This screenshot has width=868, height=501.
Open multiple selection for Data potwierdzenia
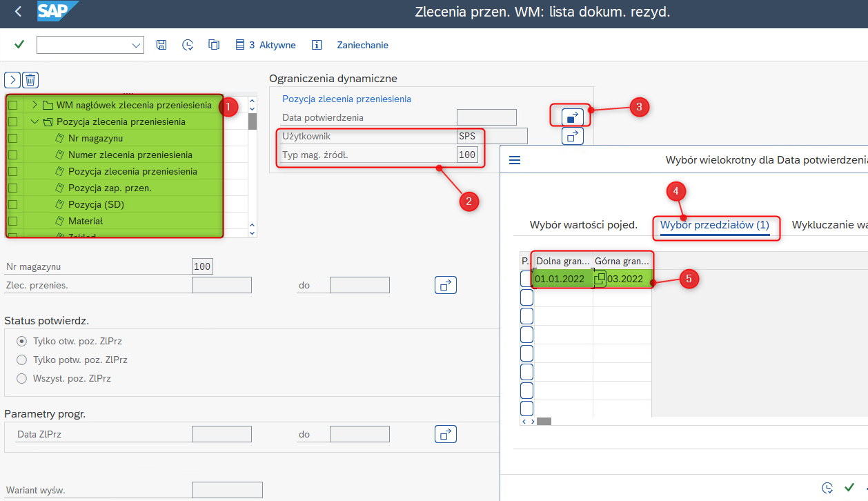tap(572, 117)
